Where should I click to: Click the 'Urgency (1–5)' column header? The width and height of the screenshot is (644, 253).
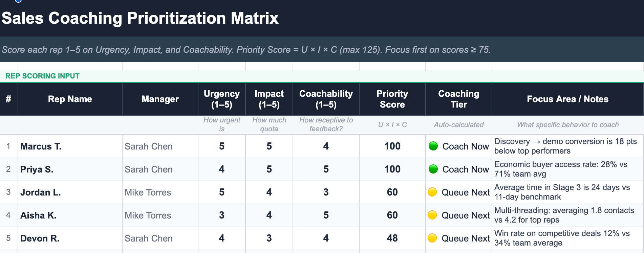[222, 99]
